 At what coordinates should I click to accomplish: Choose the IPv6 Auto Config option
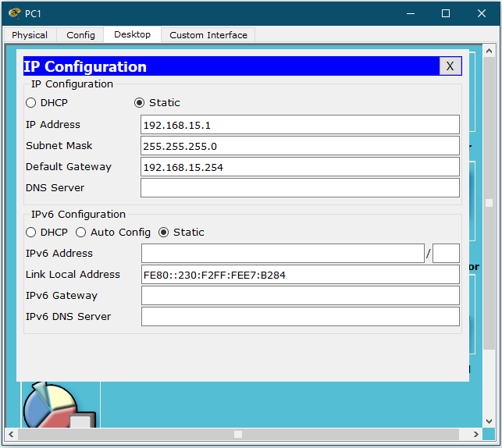click(x=80, y=233)
